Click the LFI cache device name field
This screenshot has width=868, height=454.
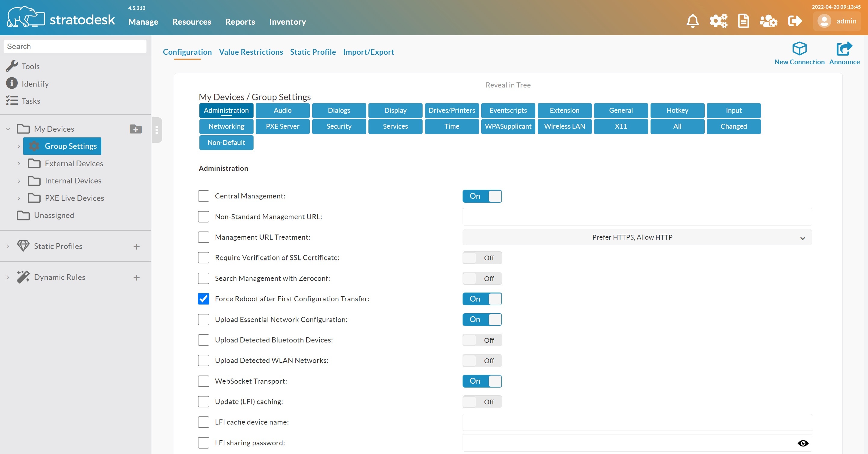coord(637,422)
